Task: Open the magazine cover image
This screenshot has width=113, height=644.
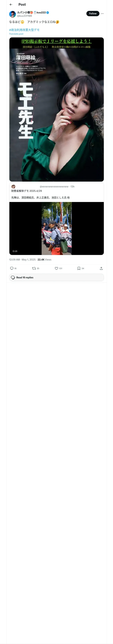Action: point(56,109)
